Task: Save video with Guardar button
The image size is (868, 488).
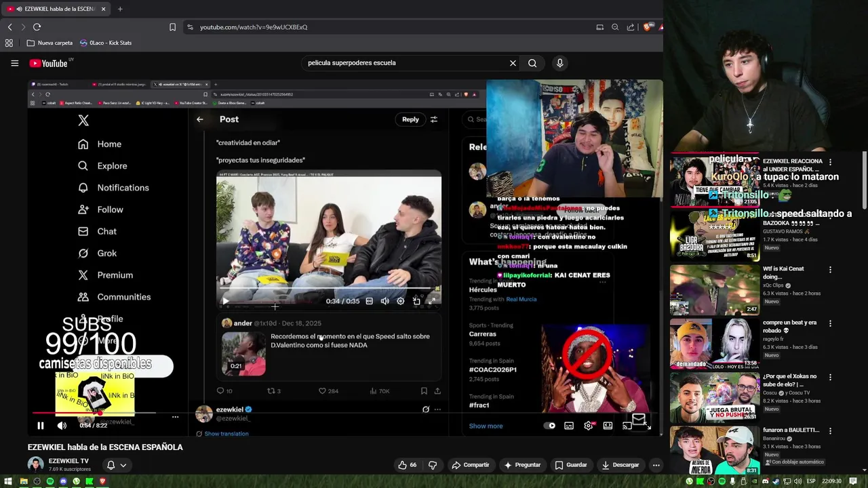Action: point(570,465)
